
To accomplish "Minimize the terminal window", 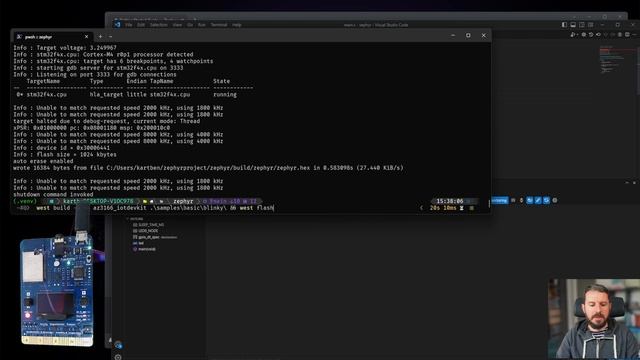I will pos(453,36).
